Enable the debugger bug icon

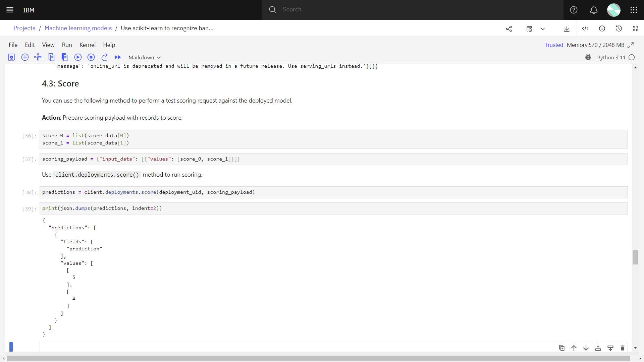point(588,57)
